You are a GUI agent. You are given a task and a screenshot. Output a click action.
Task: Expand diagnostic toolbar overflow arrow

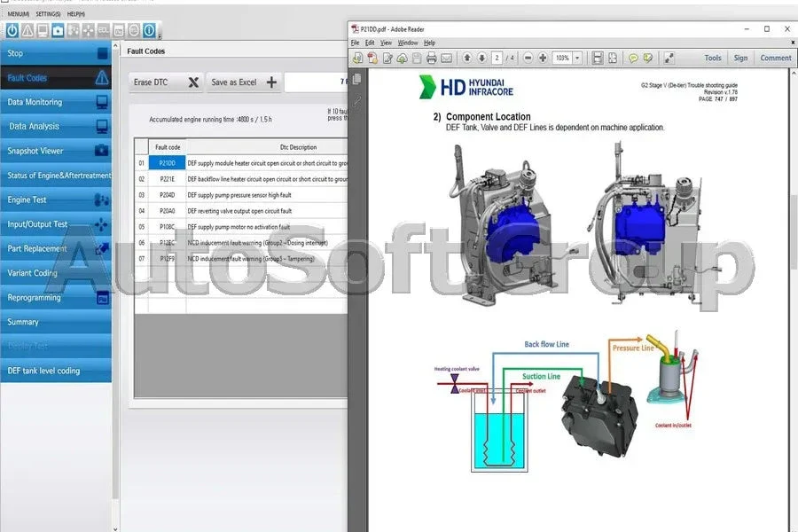click(160, 35)
